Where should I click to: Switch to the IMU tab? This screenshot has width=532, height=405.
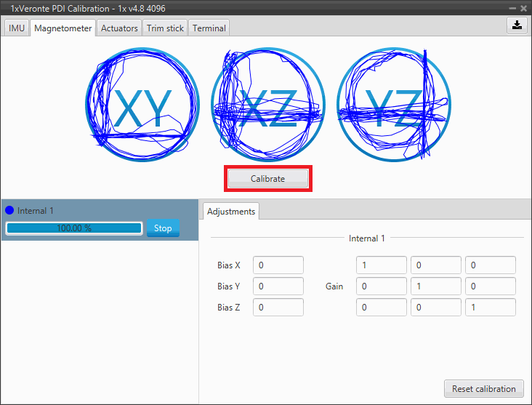(x=17, y=28)
